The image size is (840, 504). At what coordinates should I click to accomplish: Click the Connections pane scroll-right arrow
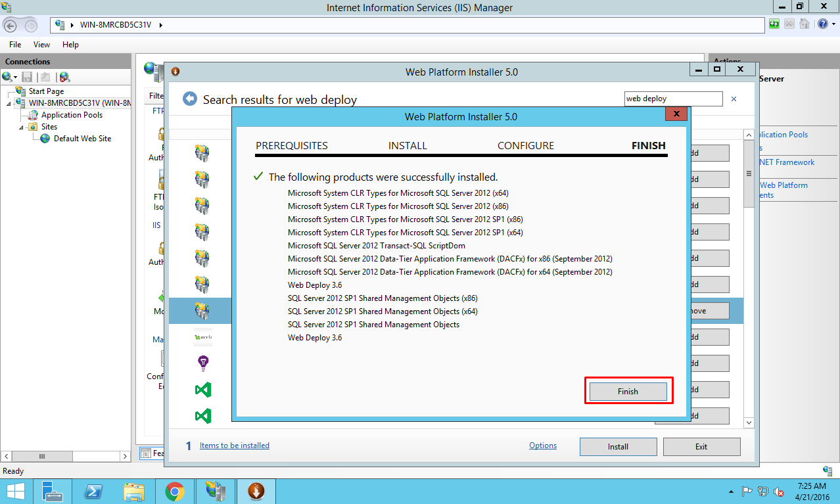tap(126, 456)
